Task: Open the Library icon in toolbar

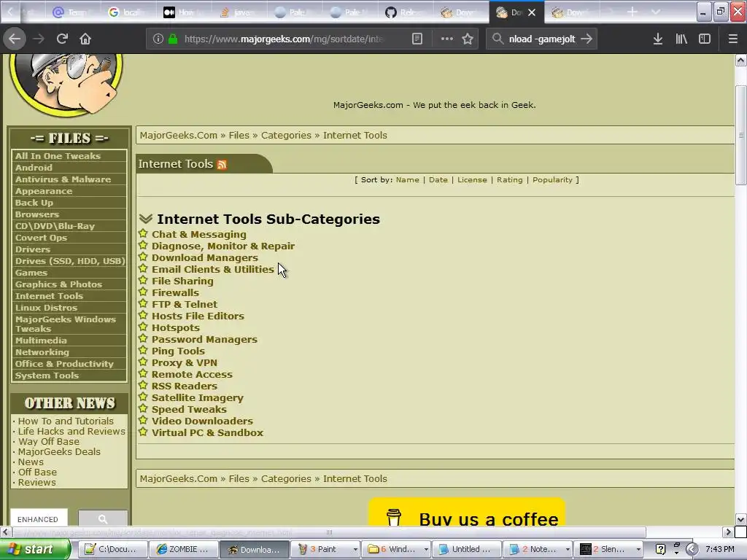Action: [681, 39]
